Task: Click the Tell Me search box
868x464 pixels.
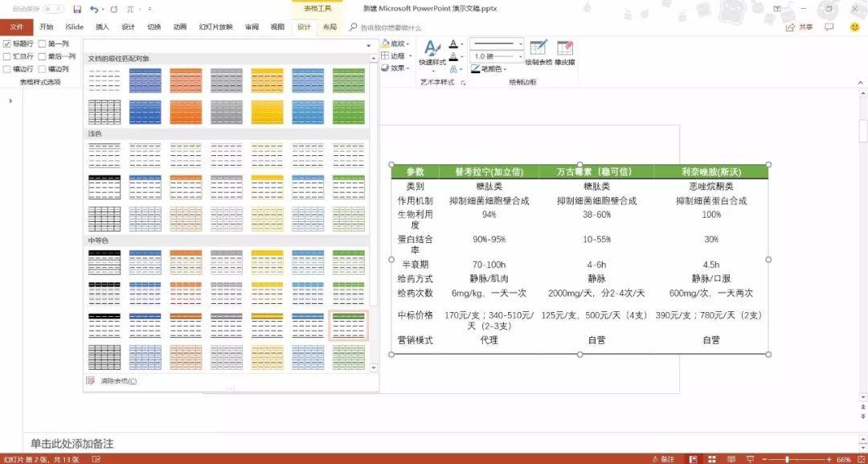Action: pos(391,27)
